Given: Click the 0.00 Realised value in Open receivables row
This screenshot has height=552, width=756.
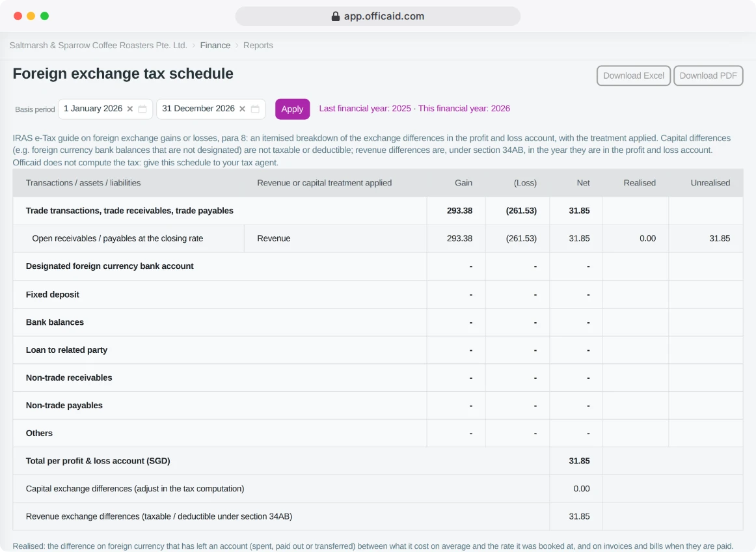Looking at the screenshot, I should click(647, 238).
